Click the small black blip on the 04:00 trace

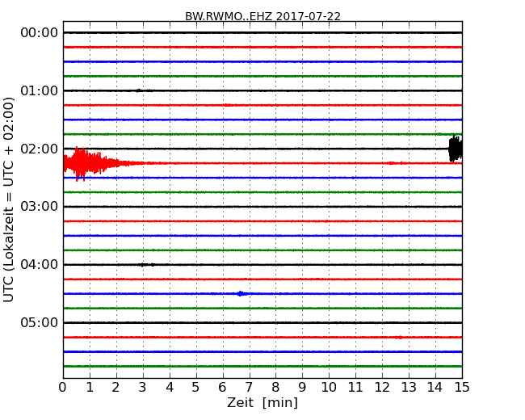coord(146,265)
